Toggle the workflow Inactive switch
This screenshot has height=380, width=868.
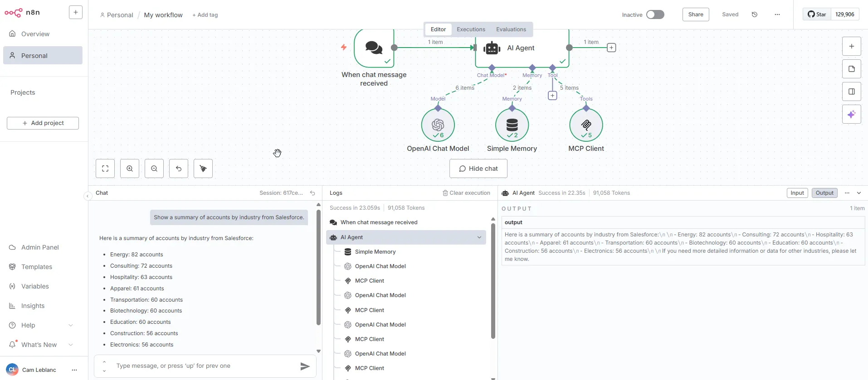tap(655, 14)
